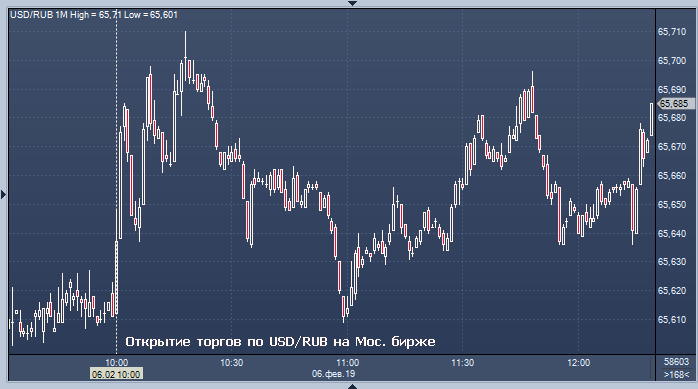
Task: Expand the left side panel arrow
Action: 4,194
